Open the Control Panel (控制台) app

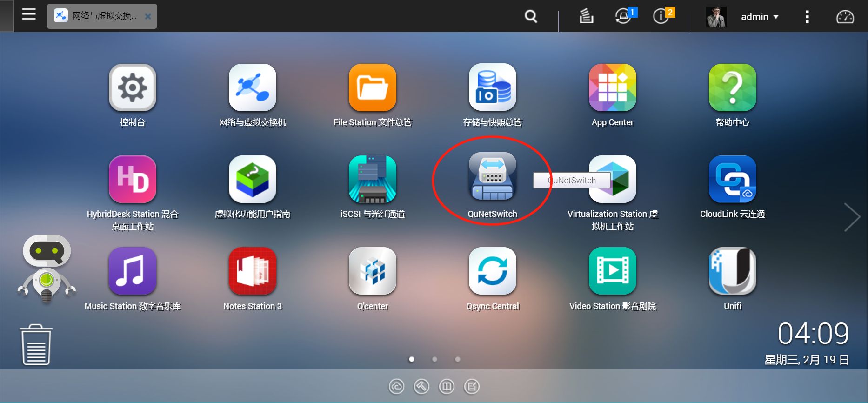click(x=133, y=87)
